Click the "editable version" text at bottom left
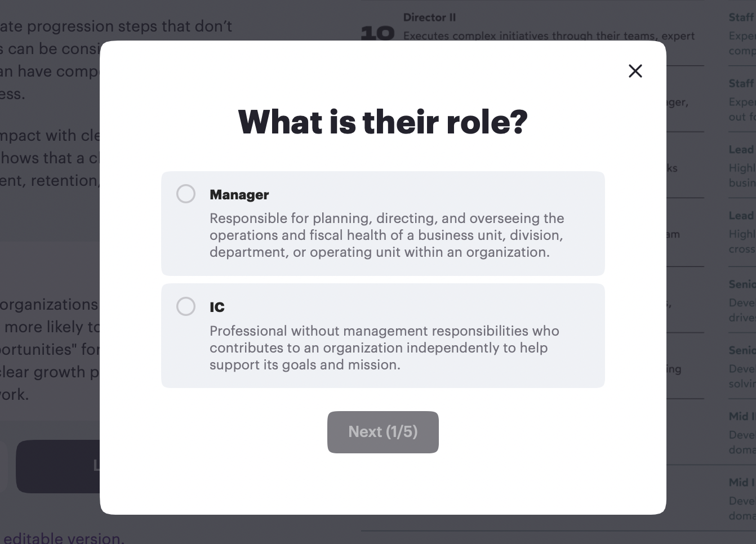The height and width of the screenshot is (544, 756). (x=63, y=538)
